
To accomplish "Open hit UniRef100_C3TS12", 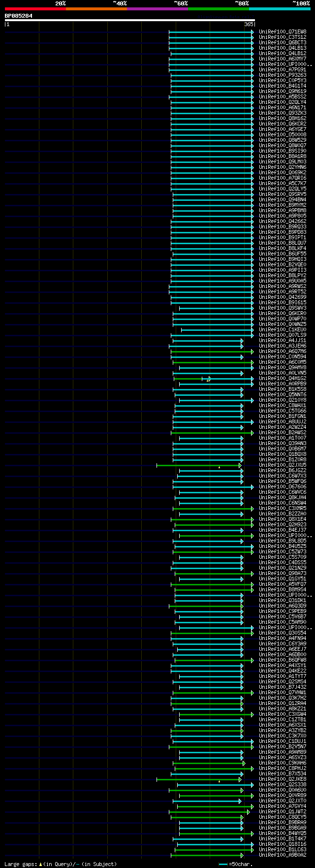I will (x=283, y=37).
